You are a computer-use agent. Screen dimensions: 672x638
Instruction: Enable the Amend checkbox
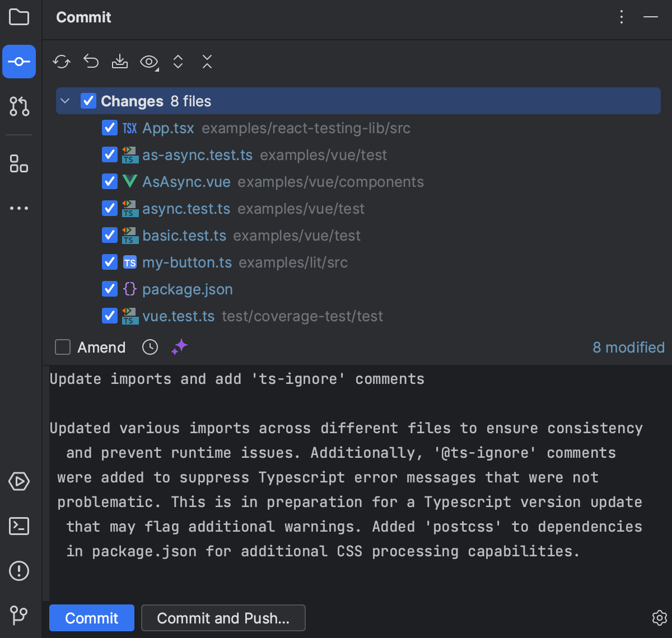pos(63,347)
